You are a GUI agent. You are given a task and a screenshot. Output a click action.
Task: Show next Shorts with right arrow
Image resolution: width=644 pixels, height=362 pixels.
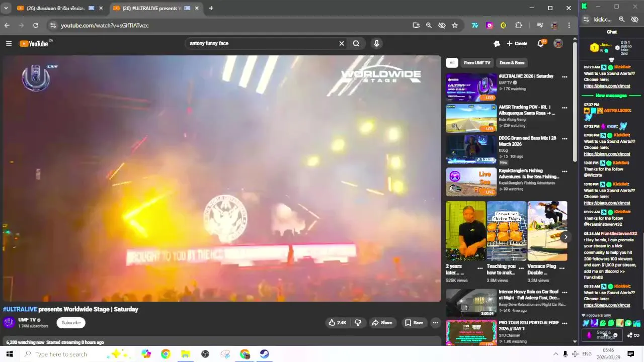[566, 237]
